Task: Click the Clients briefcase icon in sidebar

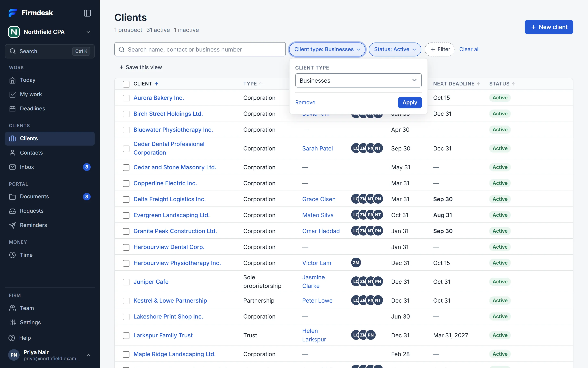Action: [x=12, y=138]
